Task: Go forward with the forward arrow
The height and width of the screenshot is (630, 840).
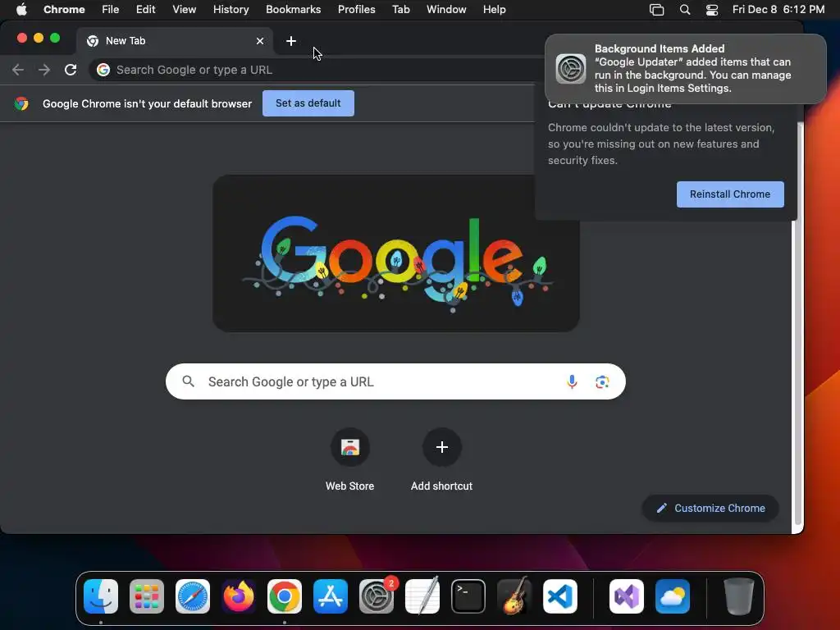Action: [x=44, y=70]
